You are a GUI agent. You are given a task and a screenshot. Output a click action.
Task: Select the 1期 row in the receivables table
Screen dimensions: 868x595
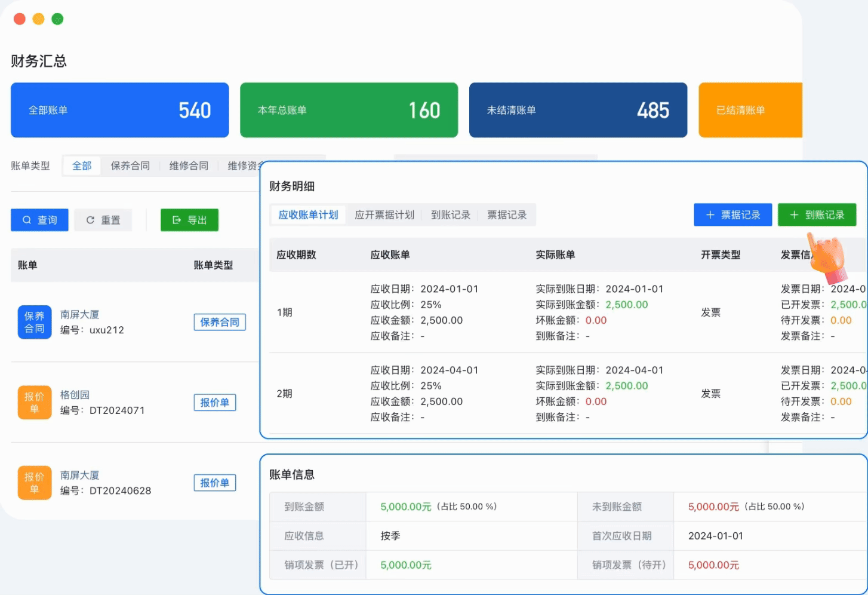[x=285, y=312]
